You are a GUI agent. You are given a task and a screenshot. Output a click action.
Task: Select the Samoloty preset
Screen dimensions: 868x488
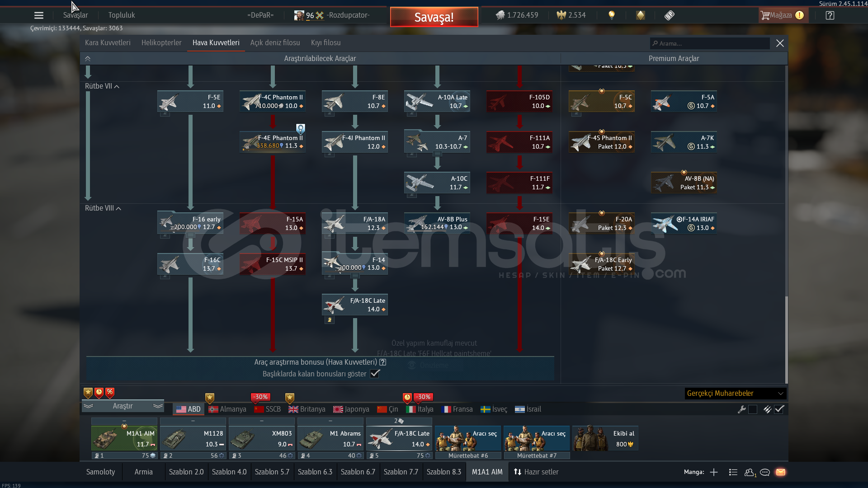[x=100, y=472]
